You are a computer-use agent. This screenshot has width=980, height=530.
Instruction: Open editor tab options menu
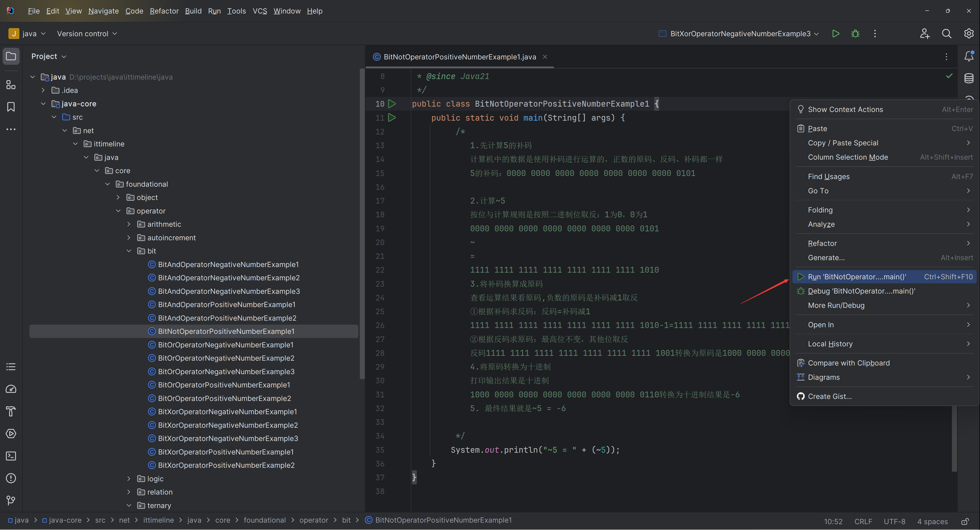[x=946, y=57]
